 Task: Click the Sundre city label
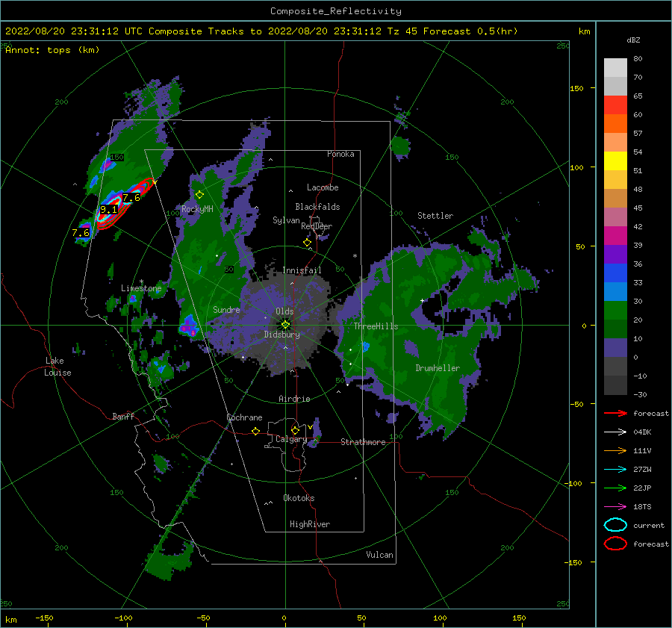tap(226, 309)
